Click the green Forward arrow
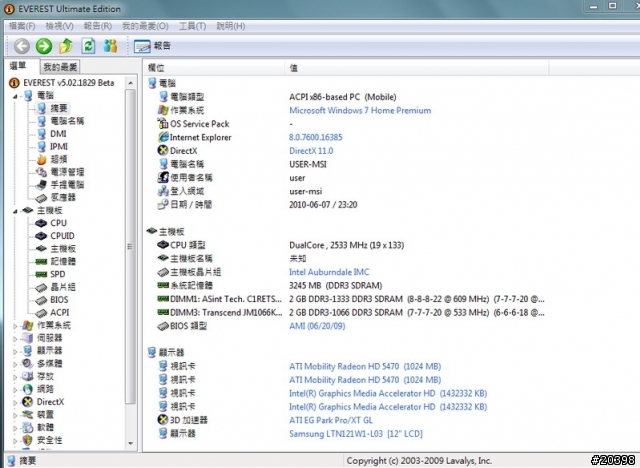 pyautogui.click(x=44, y=46)
